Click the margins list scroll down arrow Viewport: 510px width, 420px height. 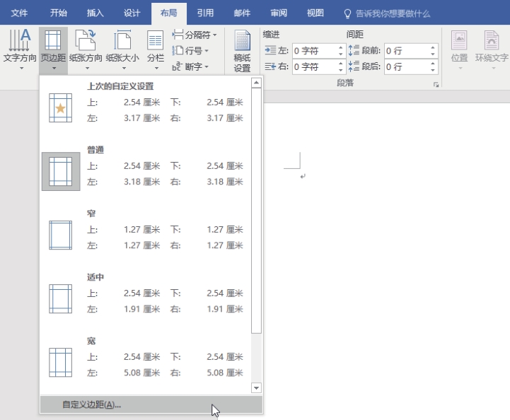tap(256, 387)
